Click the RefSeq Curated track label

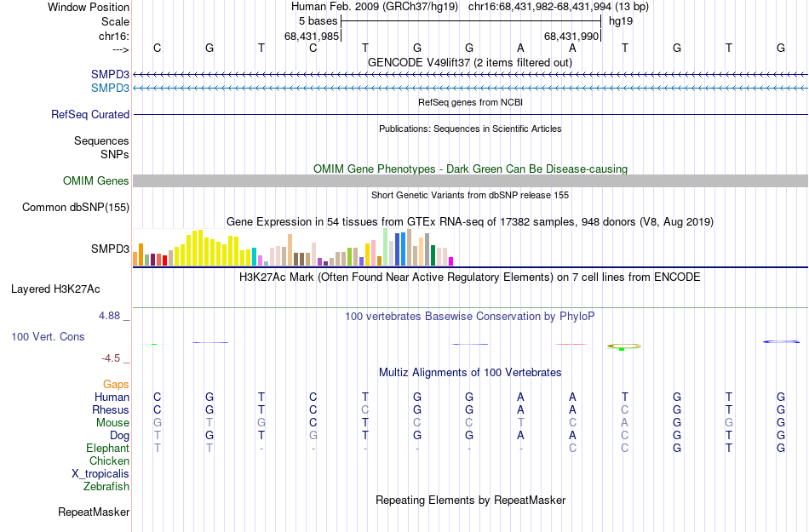(x=89, y=114)
